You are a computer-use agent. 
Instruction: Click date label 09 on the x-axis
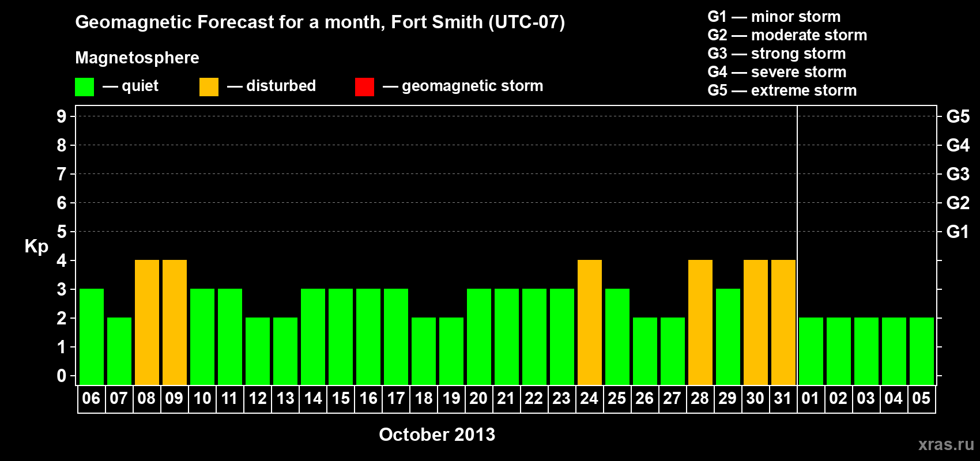point(174,398)
